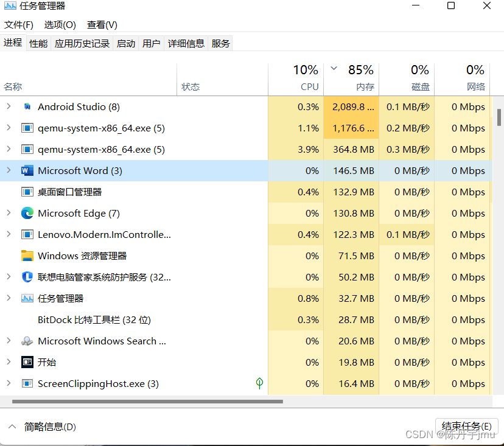Click the 146.5 MB memory cell
Screen dimensions: 504x446
(x=351, y=170)
